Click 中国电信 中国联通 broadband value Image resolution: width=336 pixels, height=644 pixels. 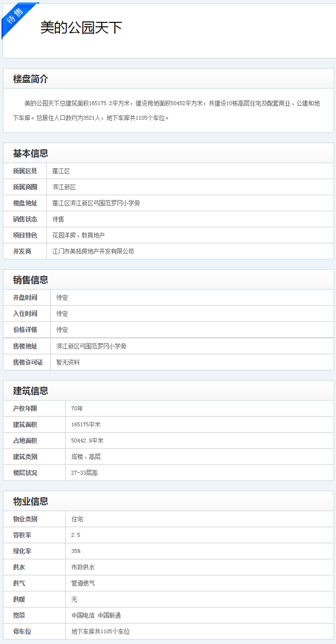[x=96, y=615]
